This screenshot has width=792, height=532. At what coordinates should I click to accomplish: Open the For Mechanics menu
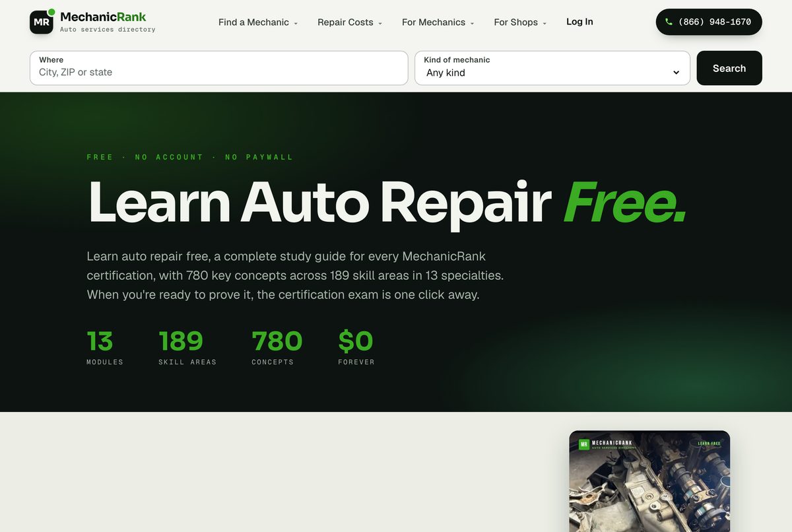(438, 22)
